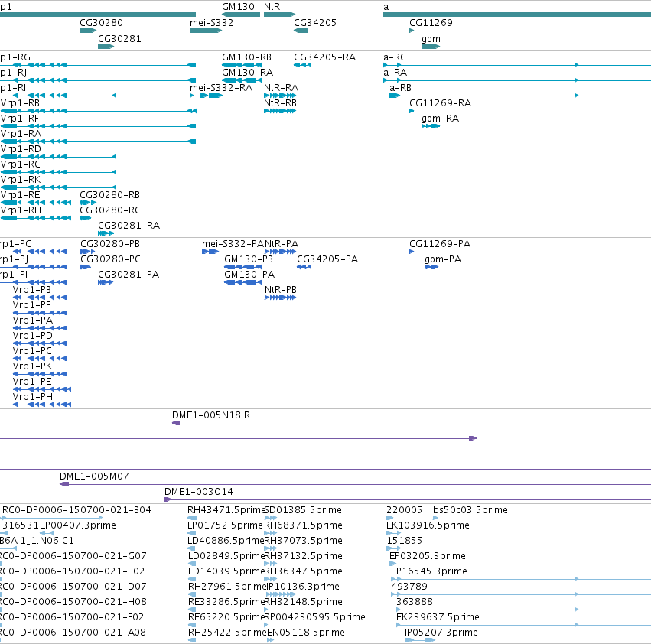Screen dimensions: 651x644
Task: Select the CG34205-PA protein label
Action: tap(327, 259)
